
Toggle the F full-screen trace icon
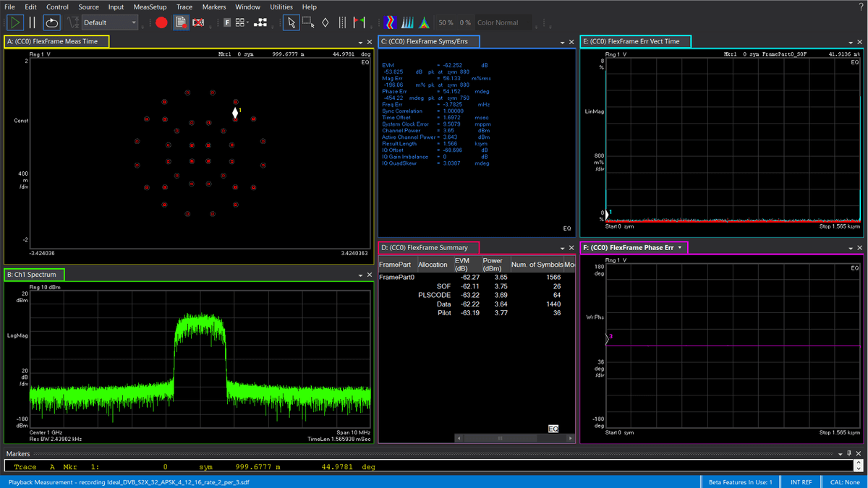pyautogui.click(x=226, y=22)
